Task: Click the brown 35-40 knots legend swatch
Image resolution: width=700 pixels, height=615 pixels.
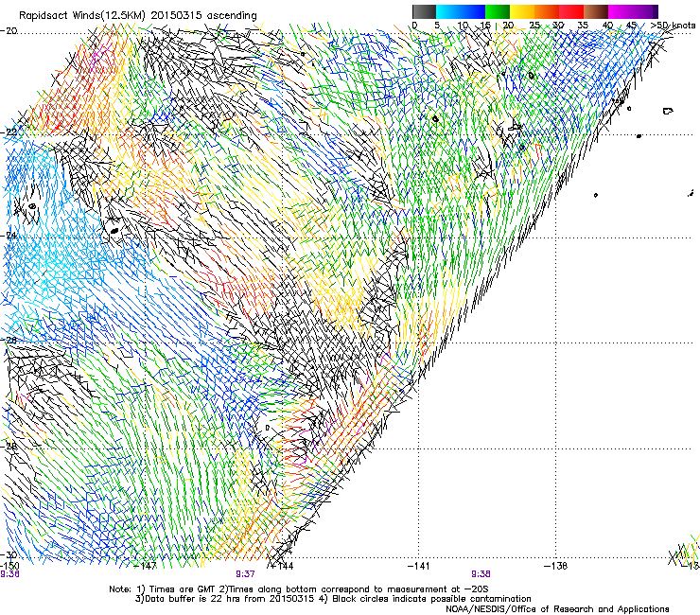Action: pyautogui.click(x=596, y=11)
